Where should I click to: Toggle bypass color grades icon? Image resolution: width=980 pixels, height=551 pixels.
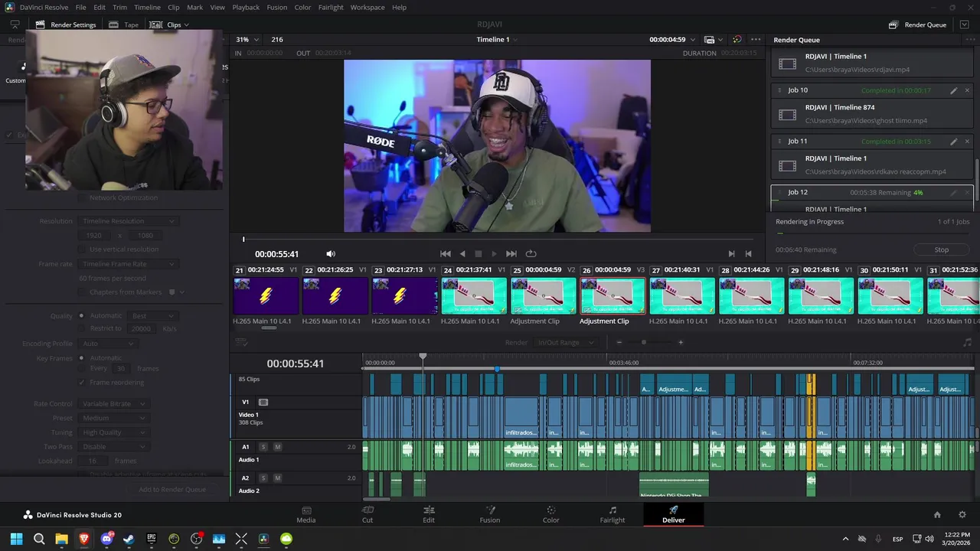(x=737, y=40)
